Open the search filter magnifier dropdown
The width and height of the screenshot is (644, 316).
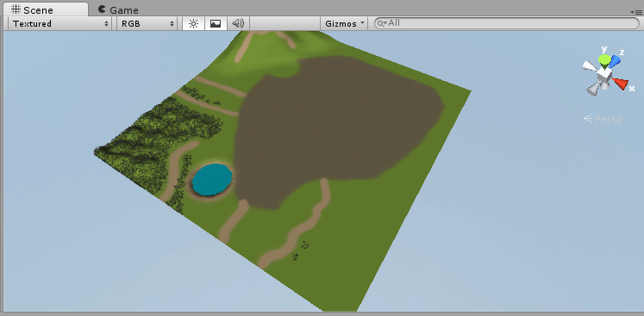[x=382, y=24]
